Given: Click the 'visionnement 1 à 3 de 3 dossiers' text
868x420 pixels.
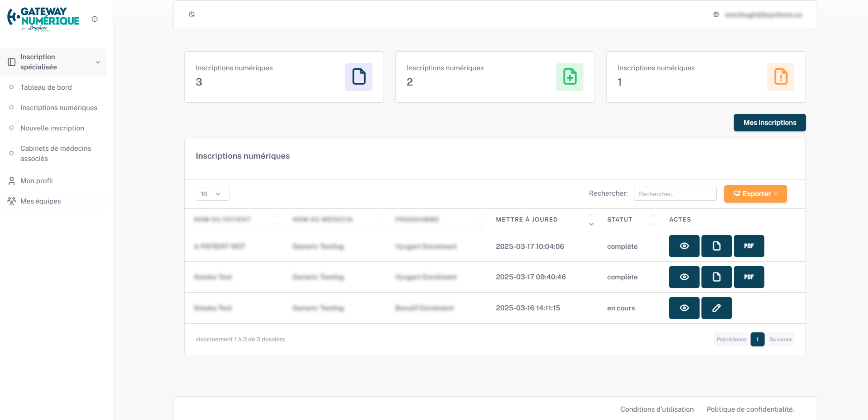Looking at the screenshot, I should click(240, 340).
